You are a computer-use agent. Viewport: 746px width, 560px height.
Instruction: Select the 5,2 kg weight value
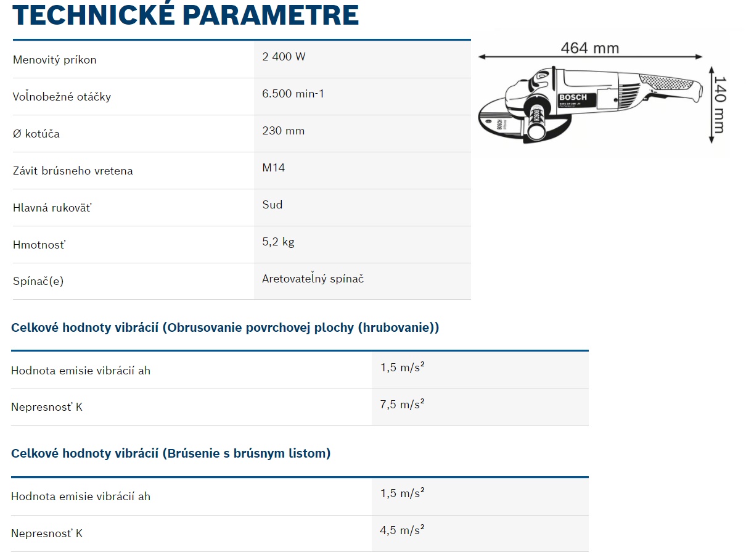click(x=278, y=242)
